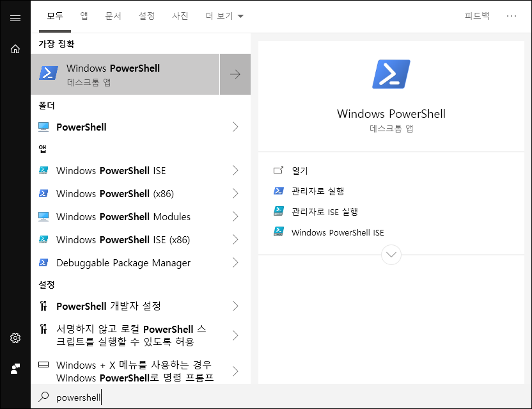Click 관리자로 실행
Screen dimensions: 532x409
click(318, 191)
